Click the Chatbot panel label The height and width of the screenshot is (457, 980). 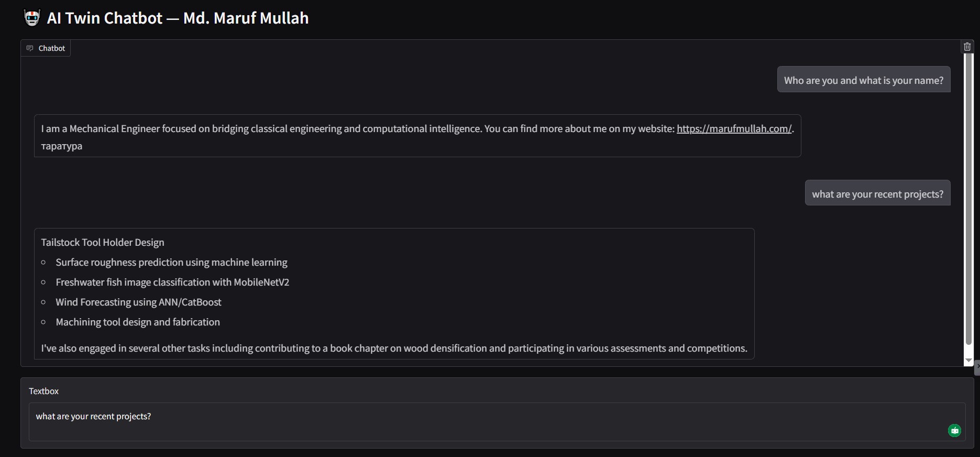click(51, 48)
